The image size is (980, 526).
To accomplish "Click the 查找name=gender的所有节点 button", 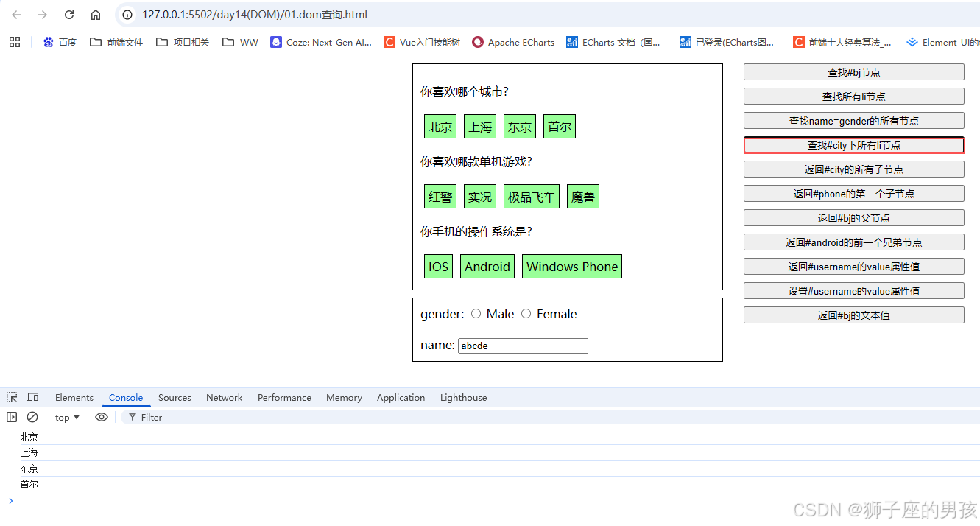I will click(853, 120).
